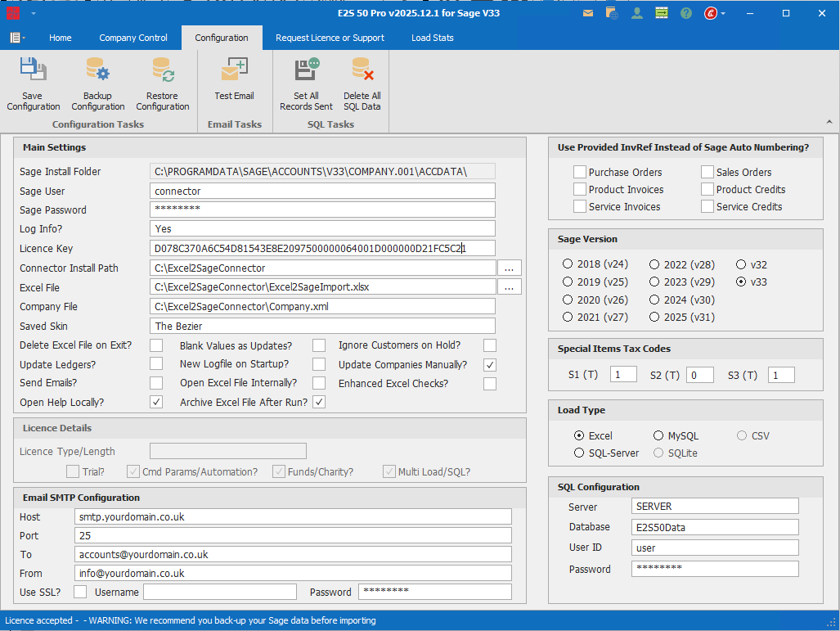Tick the Purchase Orders InvRef checkbox

[580, 172]
